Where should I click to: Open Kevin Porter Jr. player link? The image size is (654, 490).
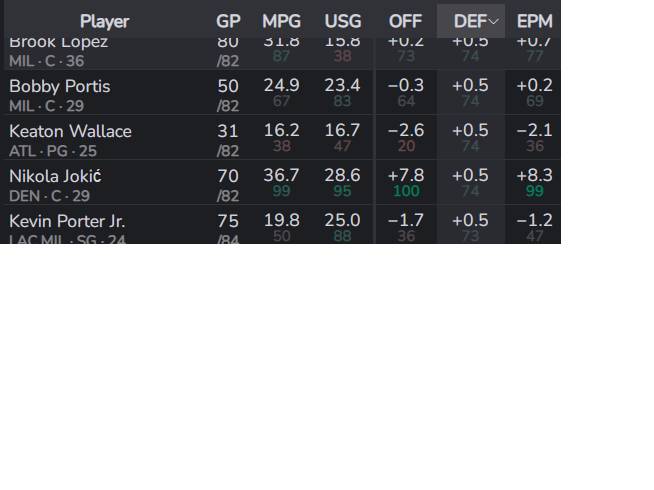click(x=67, y=221)
